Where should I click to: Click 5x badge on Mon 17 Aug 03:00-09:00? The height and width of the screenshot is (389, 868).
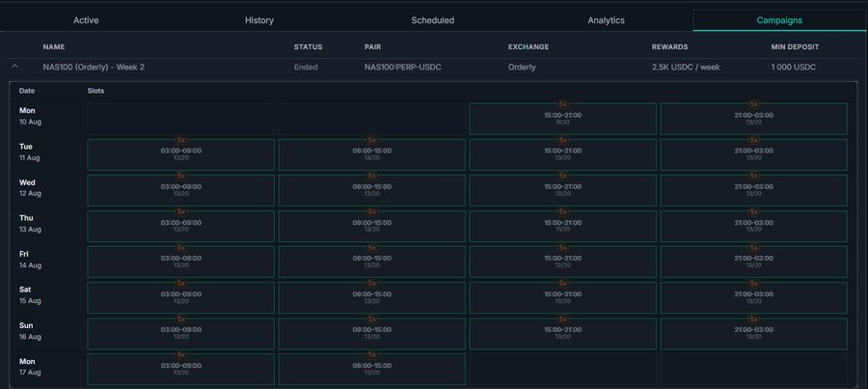tap(181, 354)
